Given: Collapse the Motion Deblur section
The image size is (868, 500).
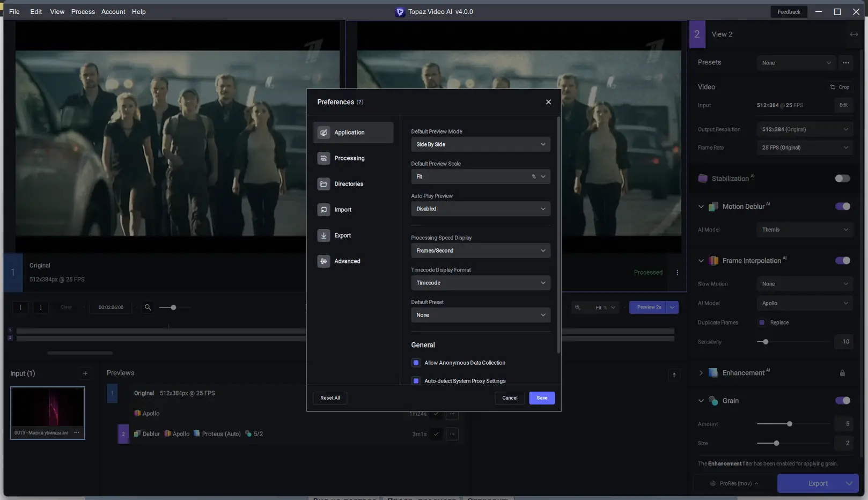Looking at the screenshot, I should pyautogui.click(x=701, y=207).
